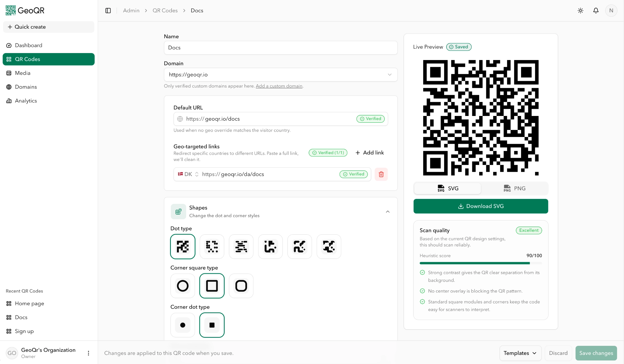Viewport: 624px width, 364px height.
Task: Collapse the Shapes section
Action: [x=388, y=212]
